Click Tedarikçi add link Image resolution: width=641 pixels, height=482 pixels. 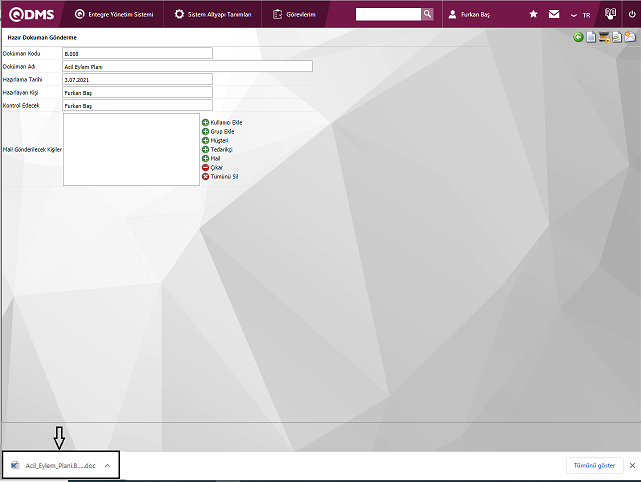217,149
